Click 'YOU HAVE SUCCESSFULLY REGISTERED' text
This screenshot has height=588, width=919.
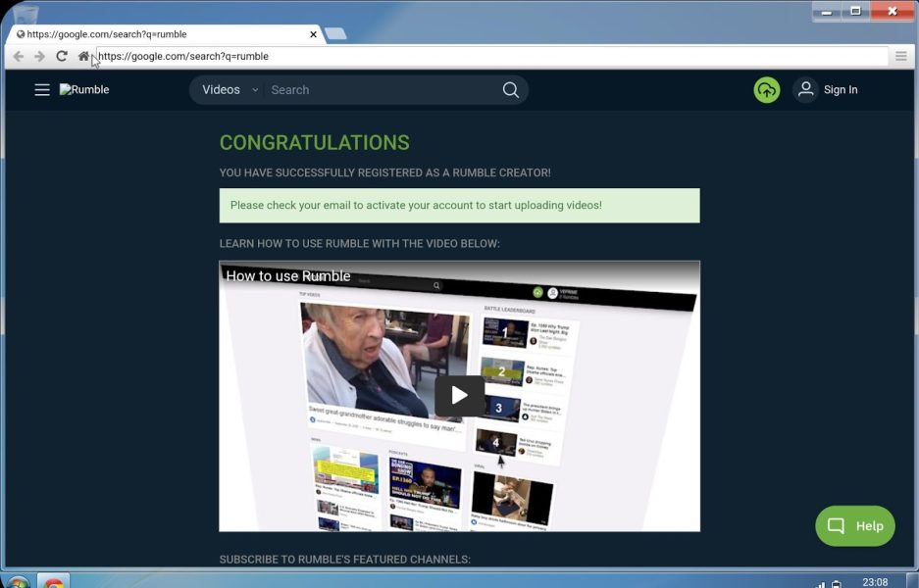pyautogui.click(x=385, y=172)
